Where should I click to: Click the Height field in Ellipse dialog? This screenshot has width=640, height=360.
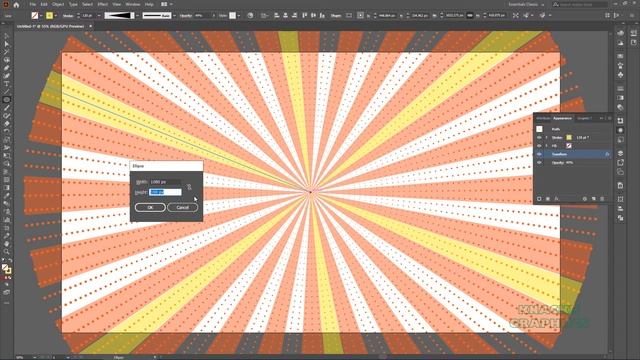(165, 192)
